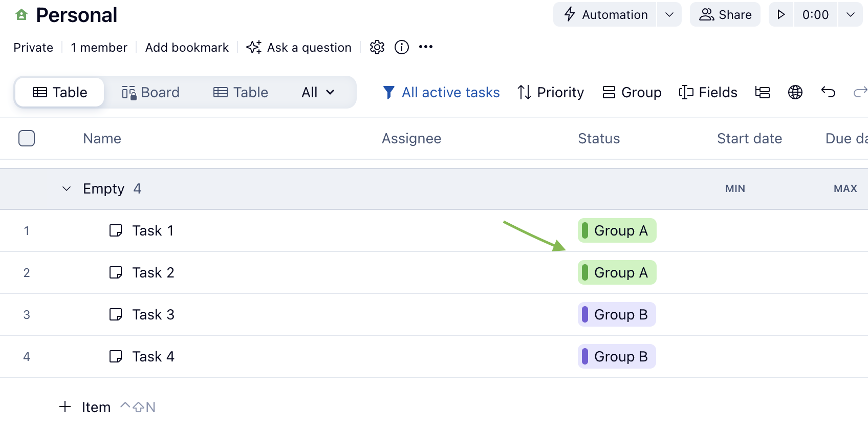The width and height of the screenshot is (868, 428).
Task: Click the undo arrow icon
Action: coord(828,92)
